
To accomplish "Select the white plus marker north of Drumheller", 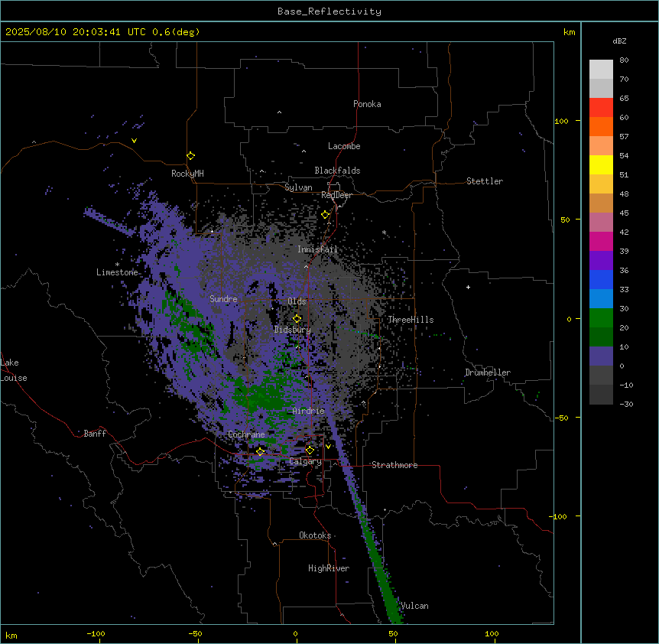I will [x=468, y=287].
